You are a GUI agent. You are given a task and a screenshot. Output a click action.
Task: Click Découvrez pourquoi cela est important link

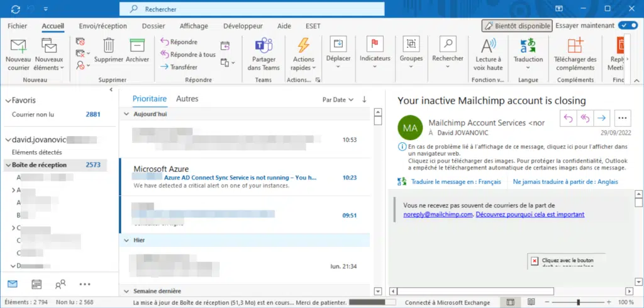[530, 214]
